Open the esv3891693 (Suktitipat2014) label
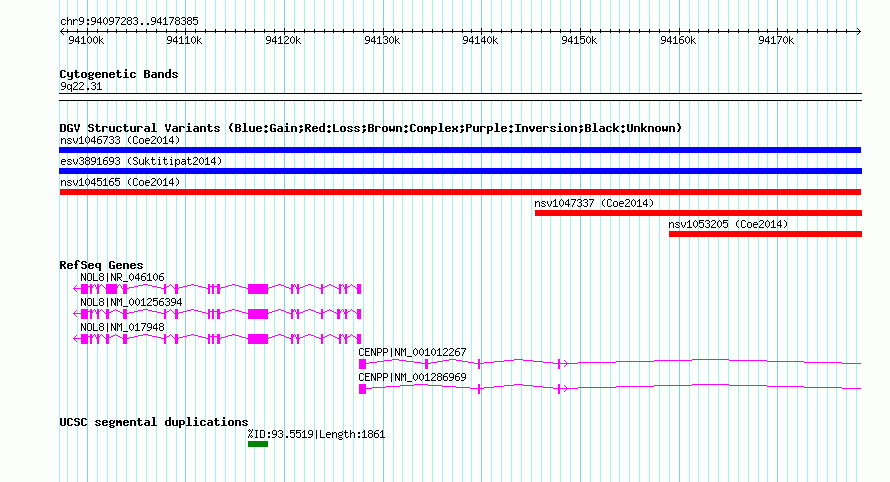This screenshot has height=482, width=890. point(141,161)
